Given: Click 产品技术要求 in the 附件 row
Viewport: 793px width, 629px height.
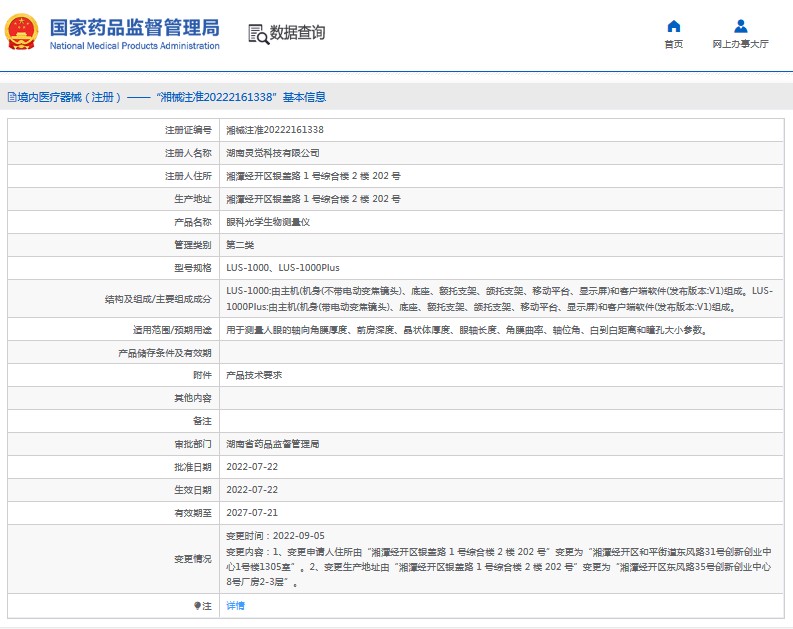Looking at the screenshot, I should (254, 375).
